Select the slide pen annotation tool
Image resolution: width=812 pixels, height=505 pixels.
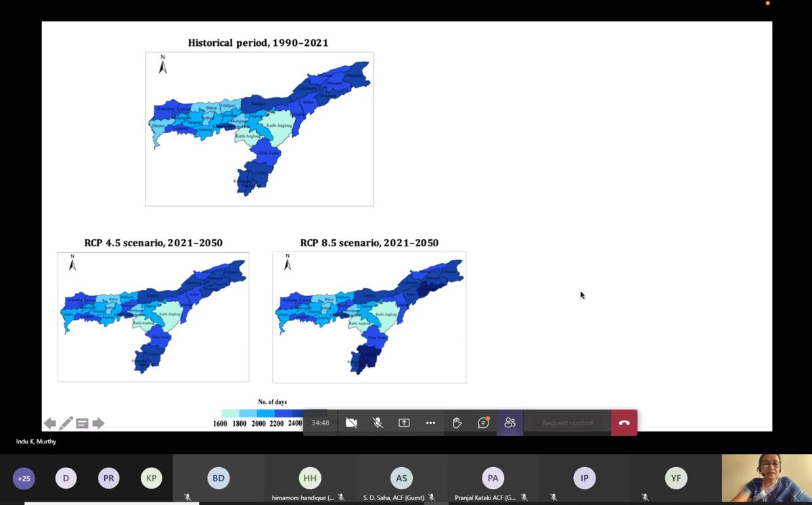point(66,423)
